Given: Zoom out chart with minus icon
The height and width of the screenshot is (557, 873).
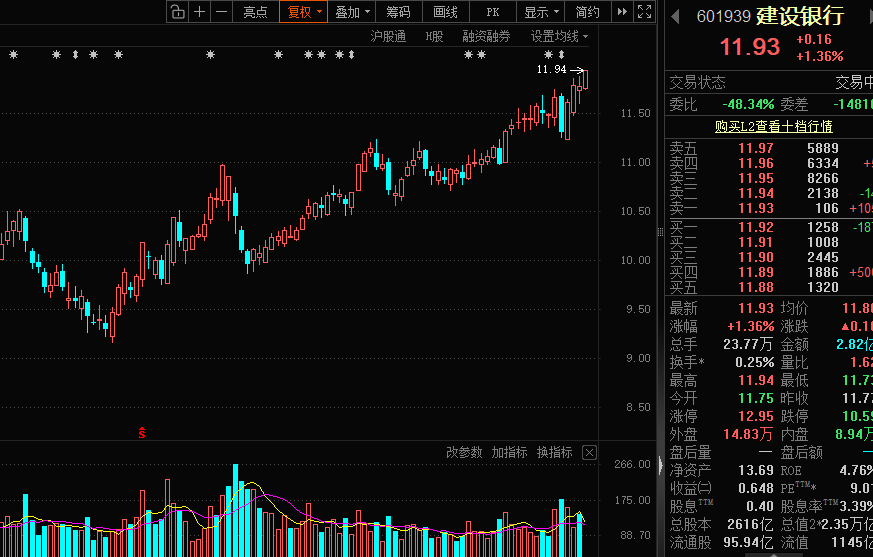Looking at the screenshot, I should tap(222, 12).
